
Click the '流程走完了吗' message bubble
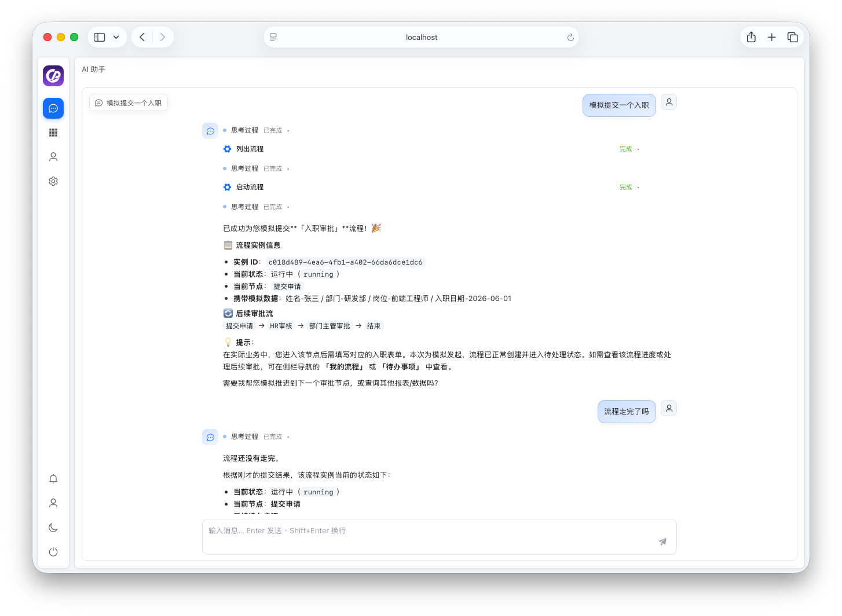pyautogui.click(x=627, y=412)
